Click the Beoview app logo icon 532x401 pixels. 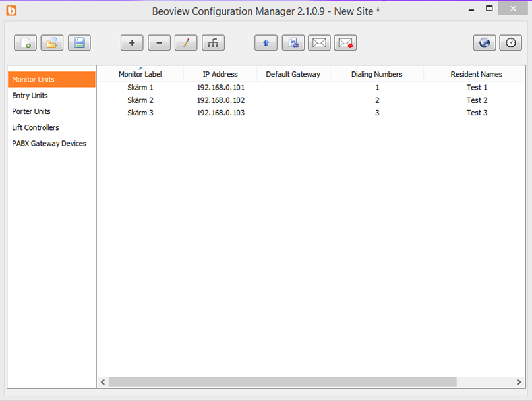point(11,11)
